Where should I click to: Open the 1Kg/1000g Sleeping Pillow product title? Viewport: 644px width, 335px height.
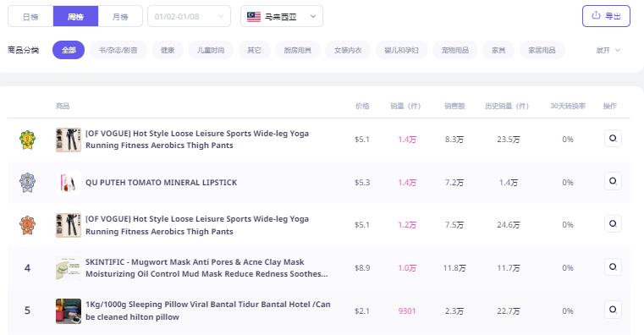click(208, 310)
